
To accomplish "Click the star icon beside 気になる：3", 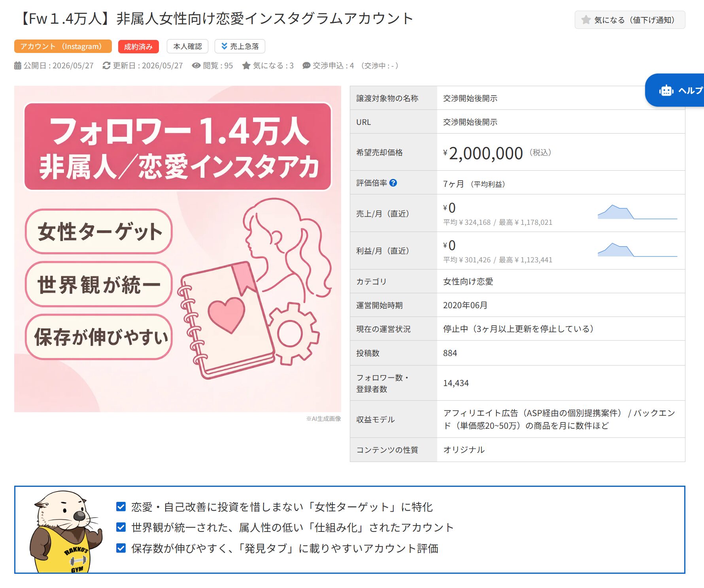I will pyautogui.click(x=246, y=66).
